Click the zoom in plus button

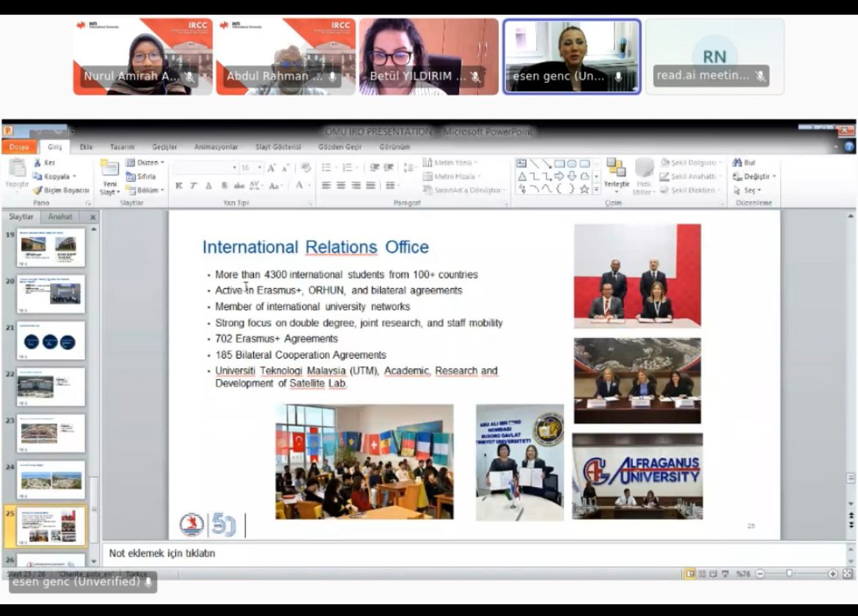click(x=832, y=573)
